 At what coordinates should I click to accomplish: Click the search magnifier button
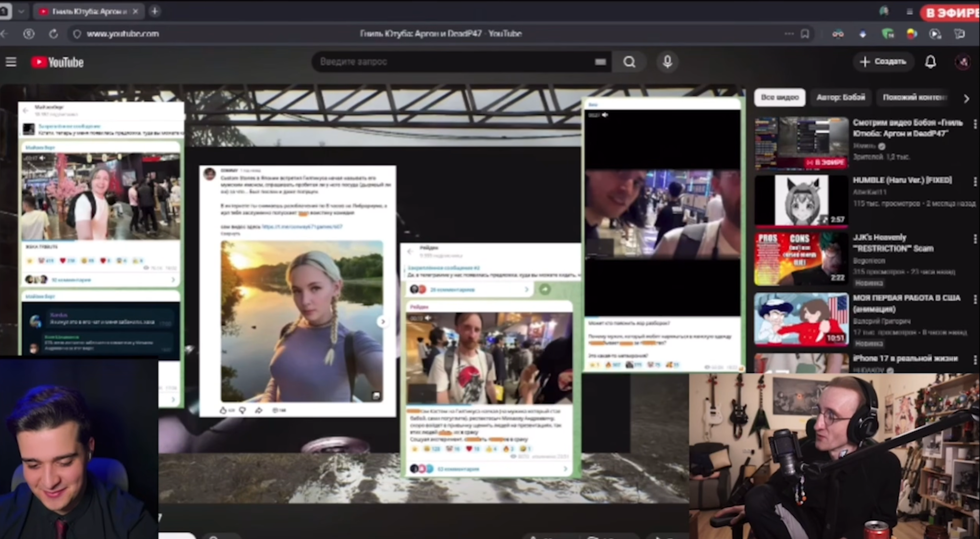(x=629, y=62)
